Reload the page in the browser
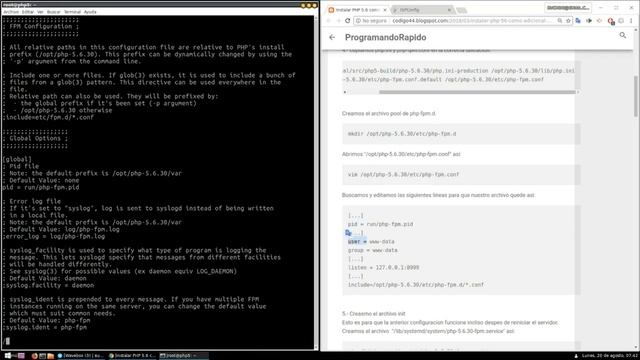This screenshot has width=640, height=360. 348,20
